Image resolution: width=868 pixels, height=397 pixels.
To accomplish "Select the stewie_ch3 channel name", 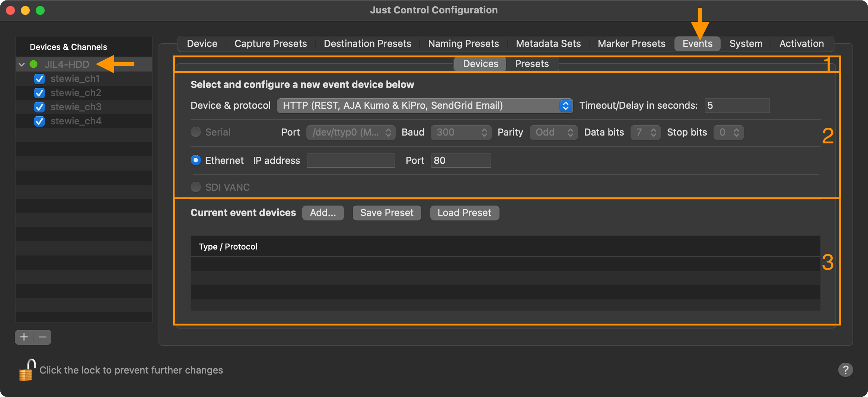I will (76, 107).
